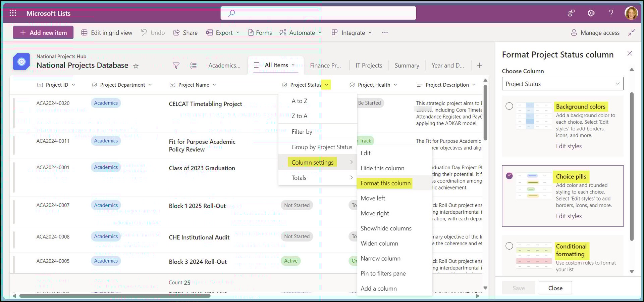Open the more options ellipsis in toolbar
The image size is (644, 302).
point(385,33)
